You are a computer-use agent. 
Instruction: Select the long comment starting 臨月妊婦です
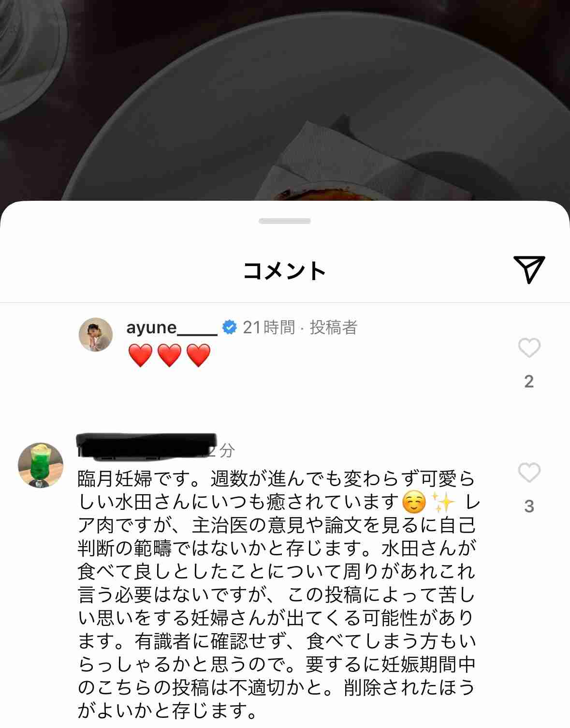pyautogui.click(x=277, y=594)
